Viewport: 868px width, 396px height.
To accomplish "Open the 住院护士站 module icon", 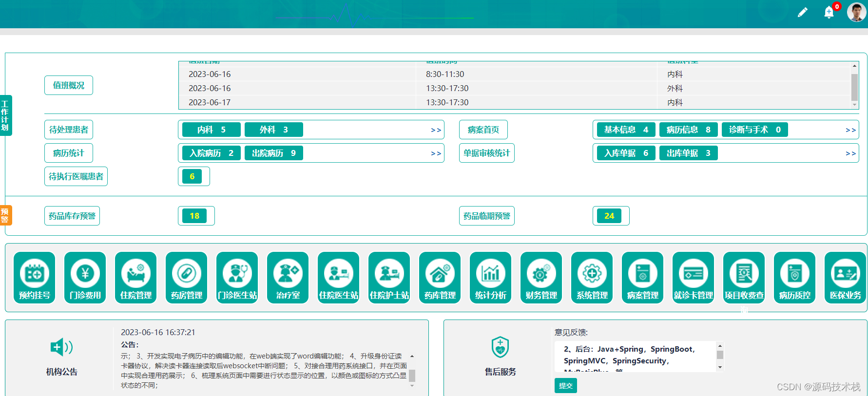I will point(389,278).
